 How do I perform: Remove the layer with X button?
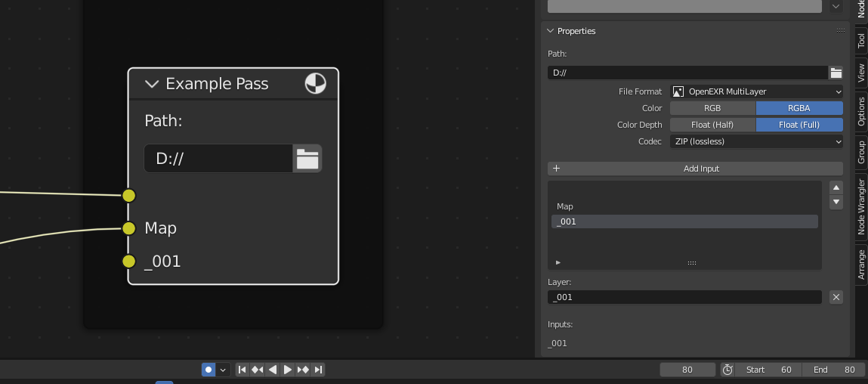pyautogui.click(x=836, y=297)
